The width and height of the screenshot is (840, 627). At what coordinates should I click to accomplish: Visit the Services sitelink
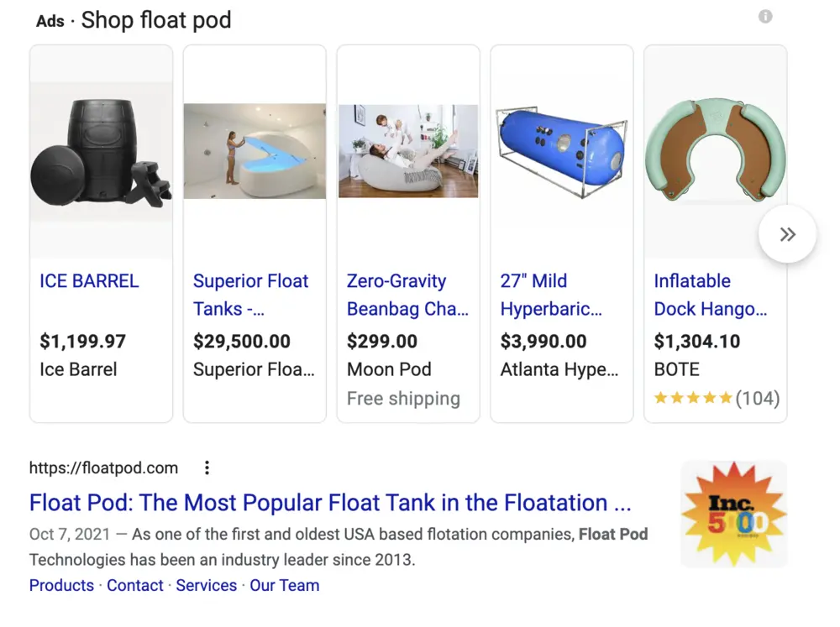206,585
